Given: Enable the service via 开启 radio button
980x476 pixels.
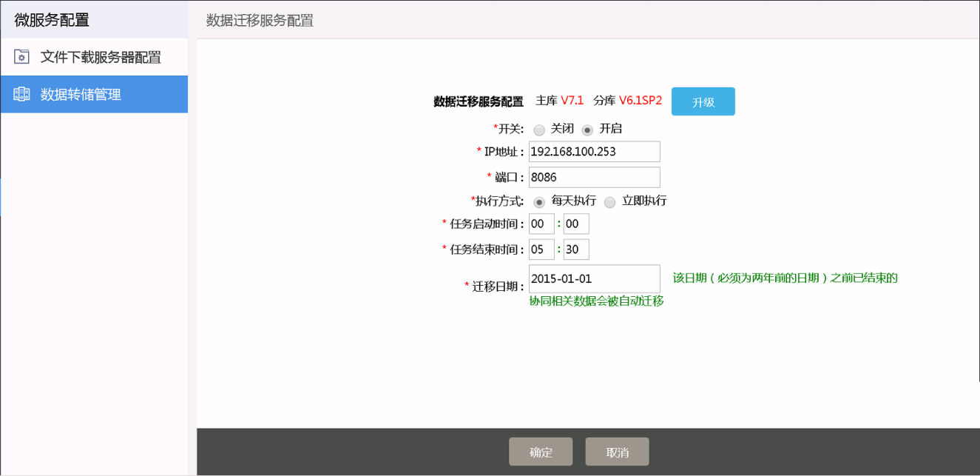Looking at the screenshot, I should 587,130.
